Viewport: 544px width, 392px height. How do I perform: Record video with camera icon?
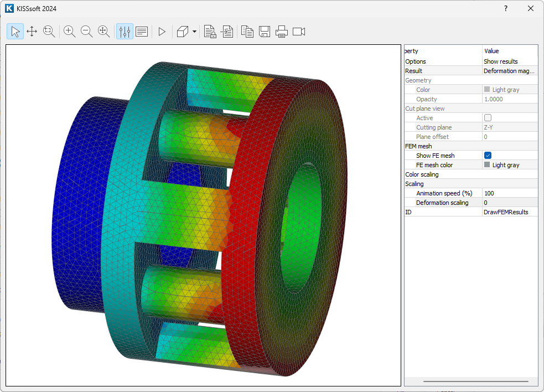coord(299,32)
